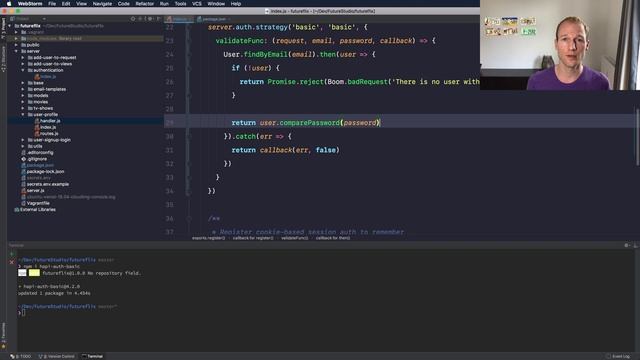
Task: Fold the comment block at line 36
Action: coord(188,218)
